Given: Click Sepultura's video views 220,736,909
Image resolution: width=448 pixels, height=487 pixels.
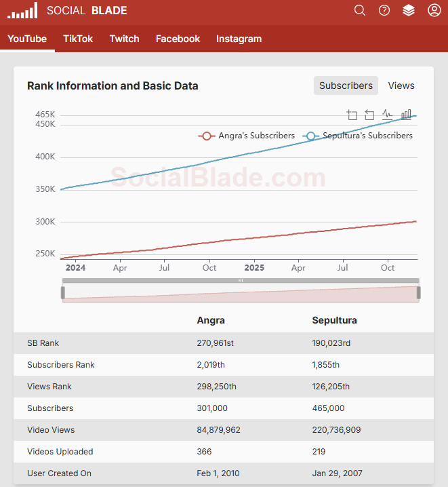Looking at the screenshot, I should tap(336, 430).
